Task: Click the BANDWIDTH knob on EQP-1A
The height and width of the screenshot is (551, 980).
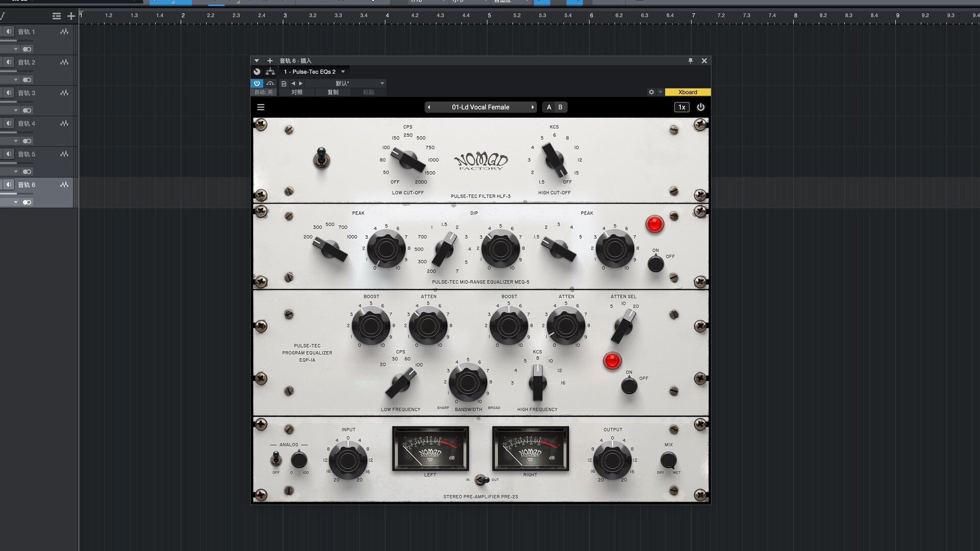Action: pos(468,382)
